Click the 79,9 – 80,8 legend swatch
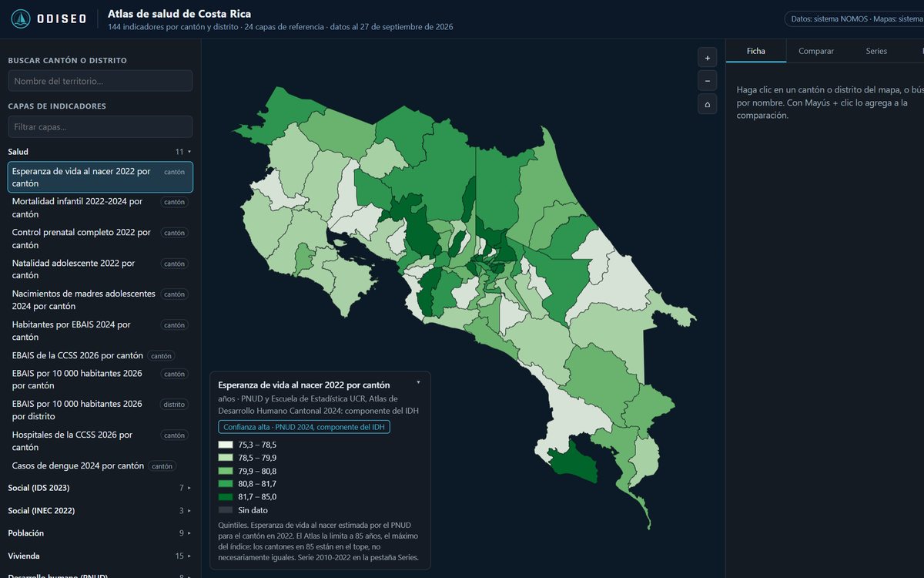Viewport: 924px width, 578px height. pyautogui.click(x=226, y=471)
